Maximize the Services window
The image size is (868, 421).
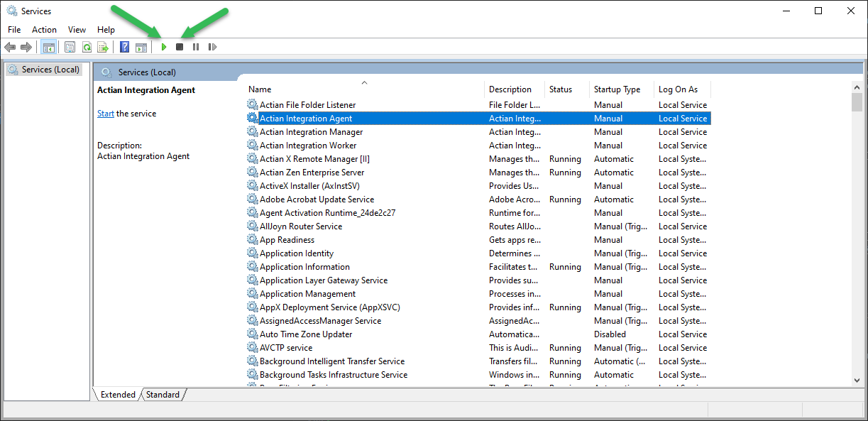(x=818, y=11)
